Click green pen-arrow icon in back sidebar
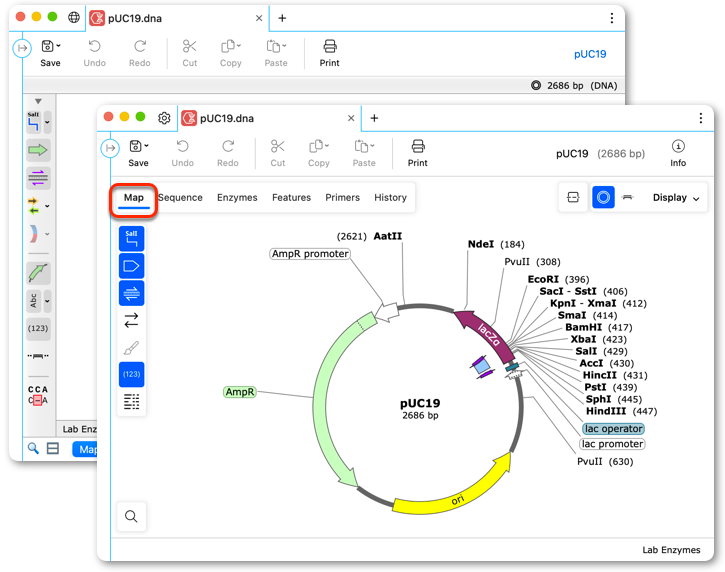This screenshot has width=725, height=572. pos(38,273)
